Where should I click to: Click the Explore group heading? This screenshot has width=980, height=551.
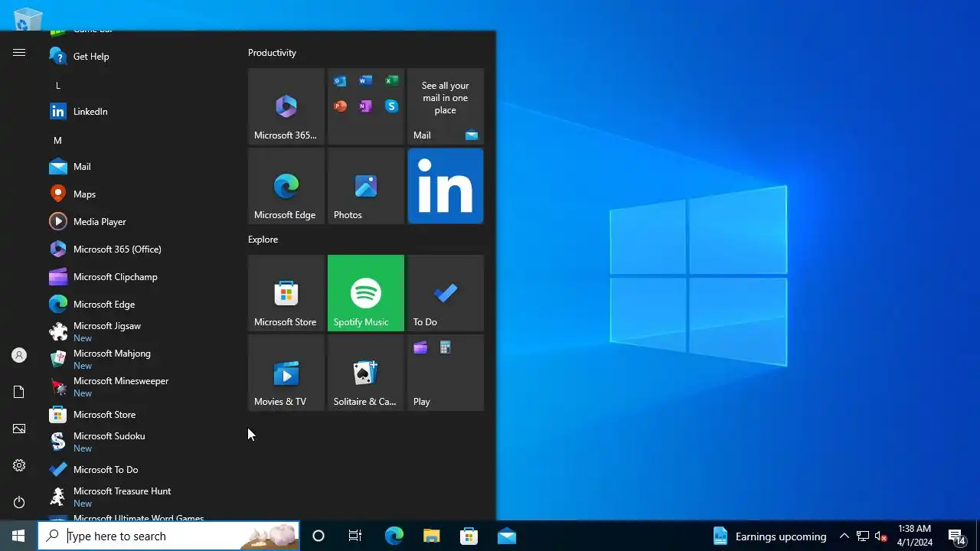(x=263, y=240)
